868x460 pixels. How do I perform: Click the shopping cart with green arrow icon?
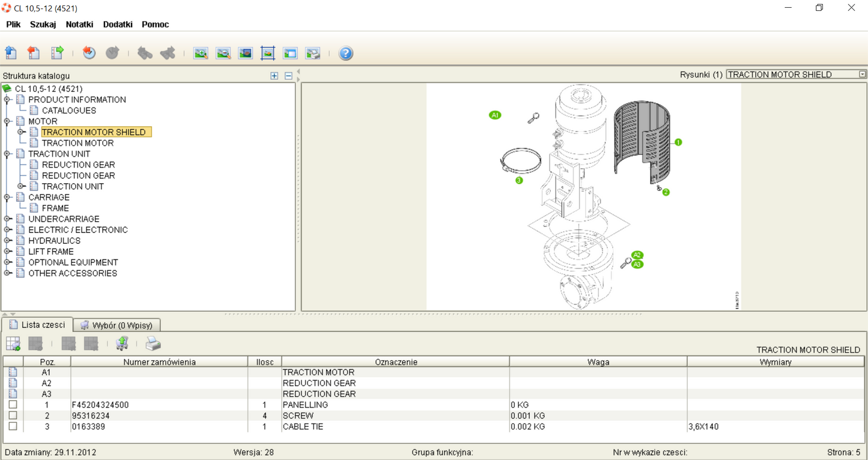point(122,343)
